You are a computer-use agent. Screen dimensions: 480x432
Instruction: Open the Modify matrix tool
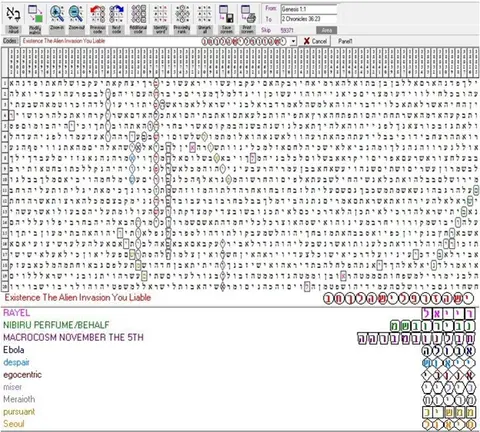pos(35,14)
